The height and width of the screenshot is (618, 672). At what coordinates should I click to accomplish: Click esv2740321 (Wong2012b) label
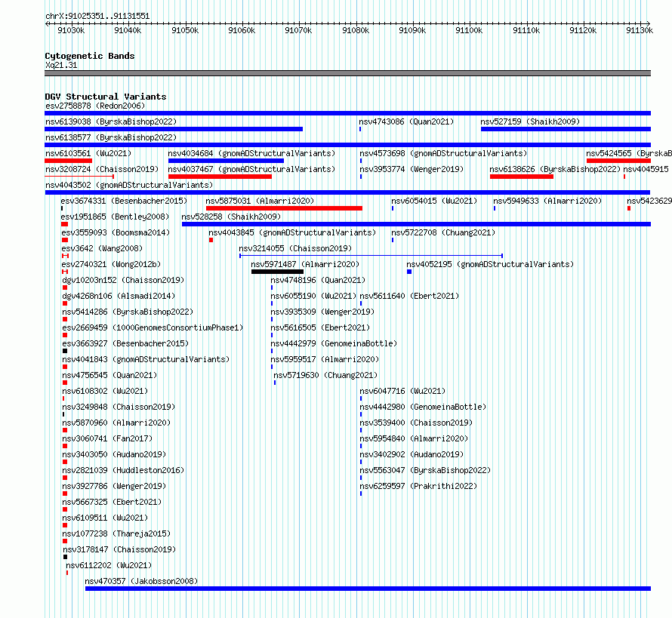coord(111,264)
